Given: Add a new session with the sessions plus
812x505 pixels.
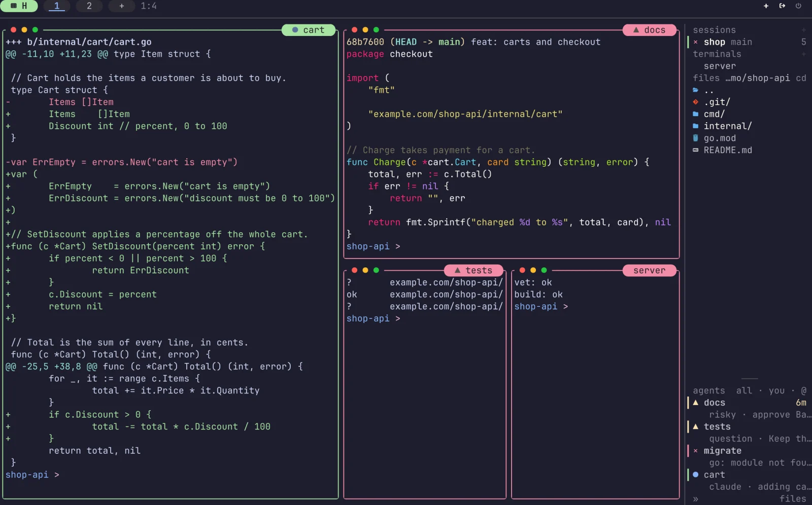Looking at the screenshot, I should (803, 30).
